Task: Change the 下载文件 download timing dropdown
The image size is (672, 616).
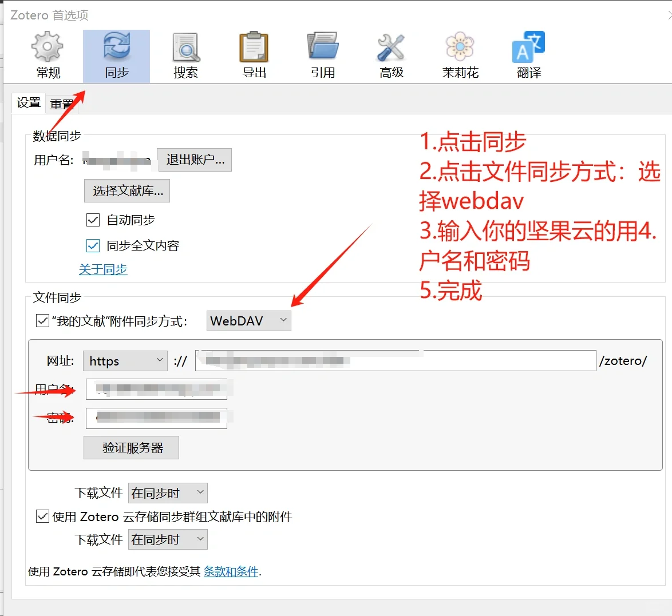Action: click(167, 492)
